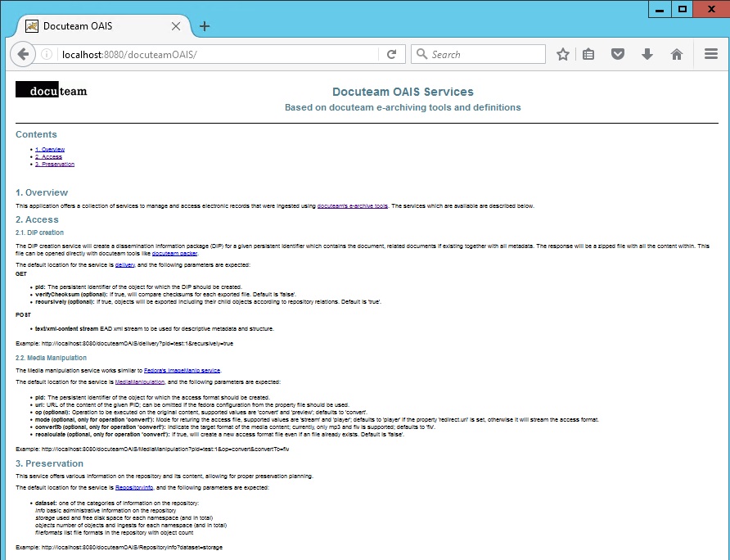Open the 'delivery' service link
This screenshot has height=560, width=730.
click(x=124, y=265)
